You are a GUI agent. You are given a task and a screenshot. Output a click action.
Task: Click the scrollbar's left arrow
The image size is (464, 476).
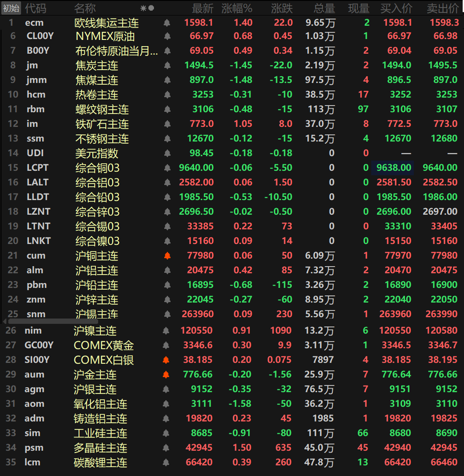point(4,321)
